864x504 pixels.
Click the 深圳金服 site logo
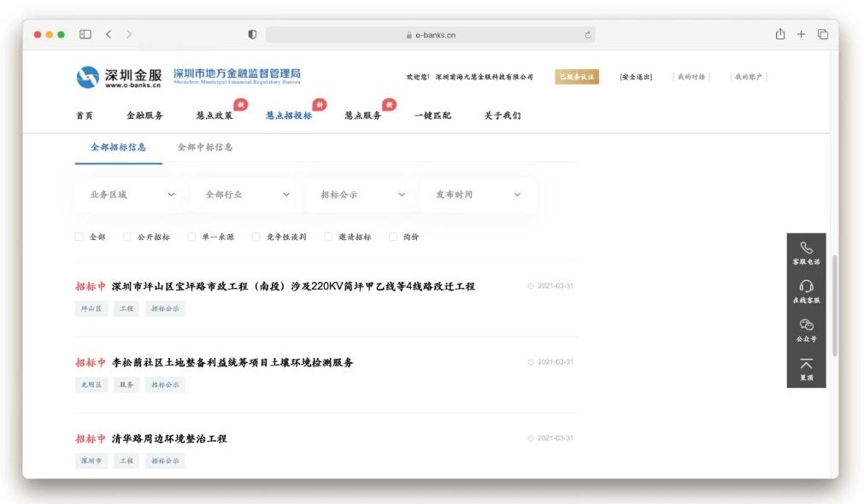tap(117, 77)
